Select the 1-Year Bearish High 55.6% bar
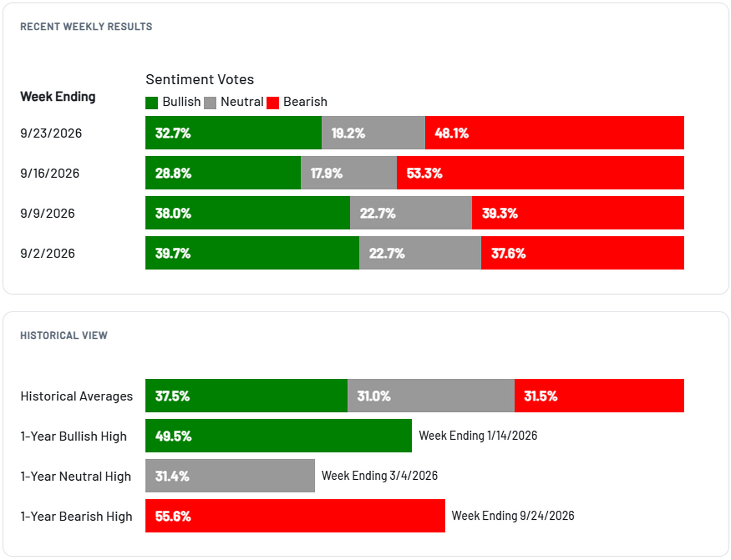The height and width of the screenshot is (560, 731). [295, 516]
